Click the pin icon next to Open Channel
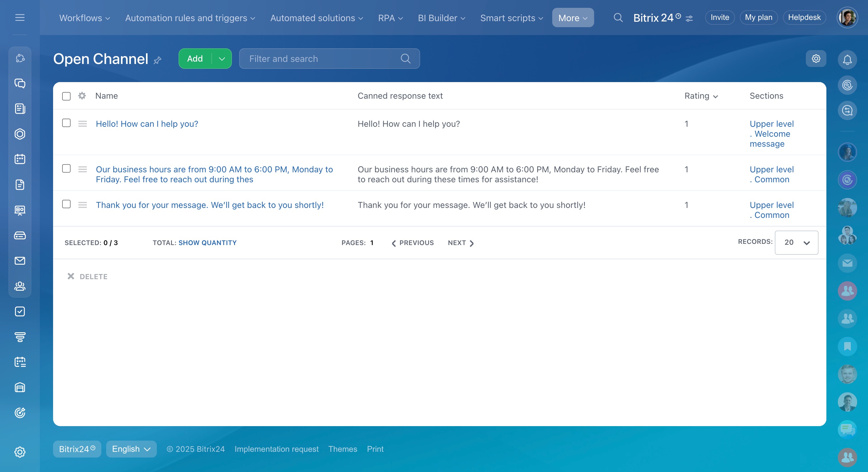Image resolution: width=868 pixels, height=472 pixels. click(157, 60)
